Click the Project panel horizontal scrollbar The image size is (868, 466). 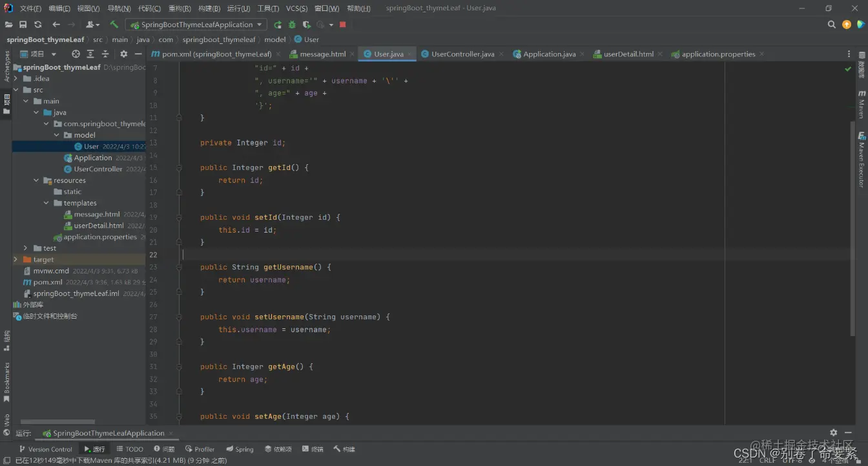[x=58, y=422]
